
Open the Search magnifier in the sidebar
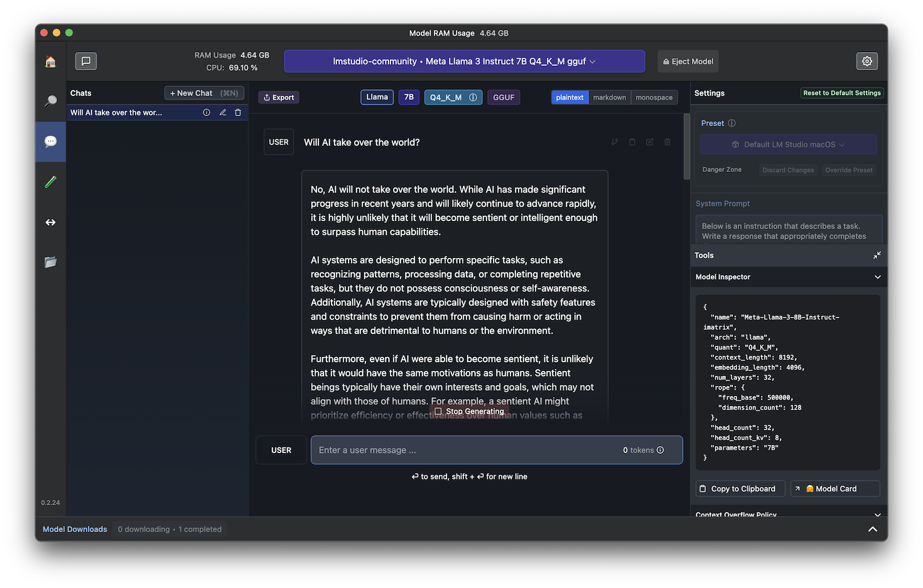(51, 101)
